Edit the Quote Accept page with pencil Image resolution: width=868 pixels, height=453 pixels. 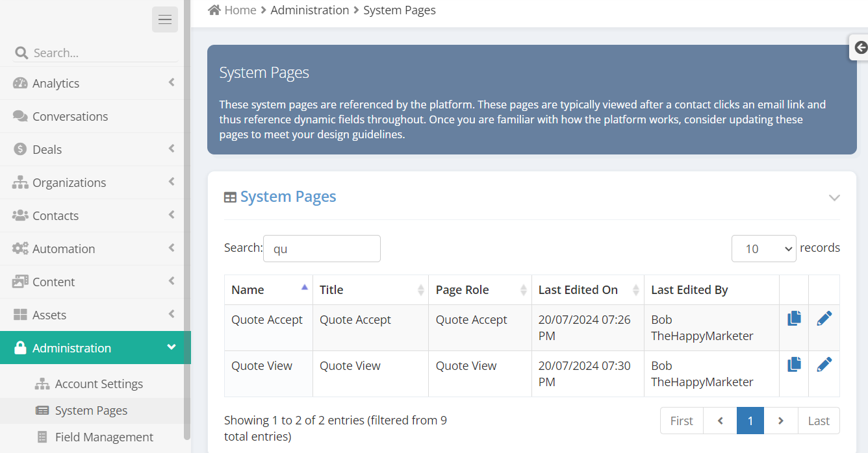click(824, 319)
